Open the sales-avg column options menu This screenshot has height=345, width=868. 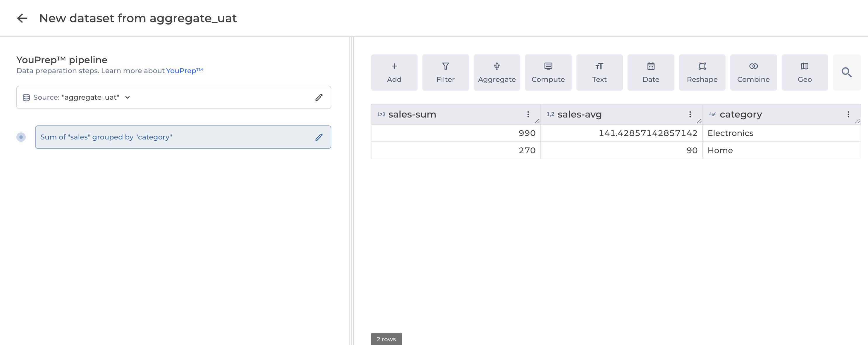point(690,114)
